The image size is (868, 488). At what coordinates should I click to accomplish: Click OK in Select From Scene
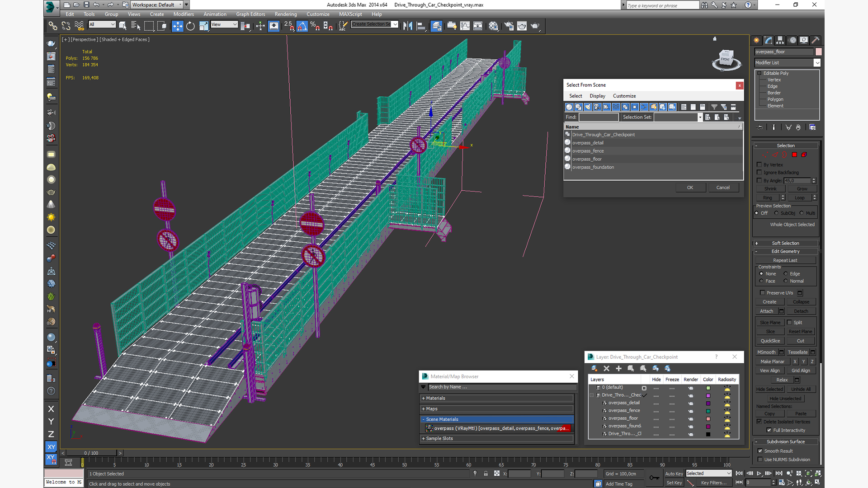pos(690,188)
